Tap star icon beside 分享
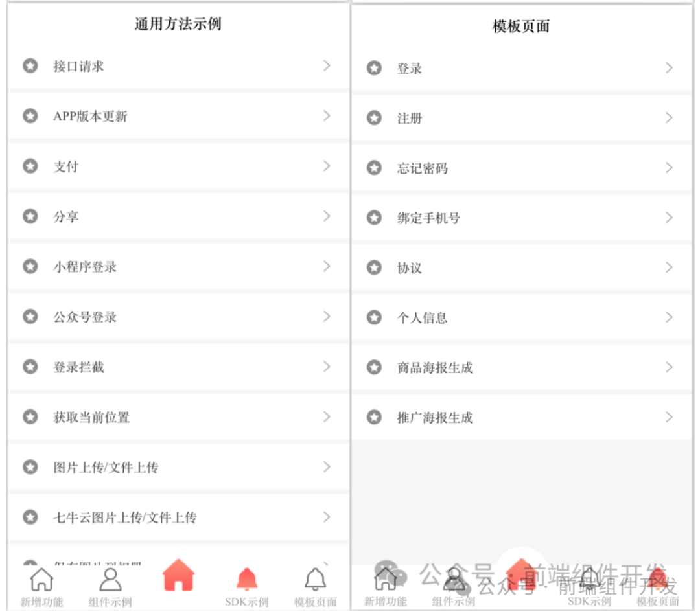Viewport: 700px width, 614px height. click(x=30, y=216)
